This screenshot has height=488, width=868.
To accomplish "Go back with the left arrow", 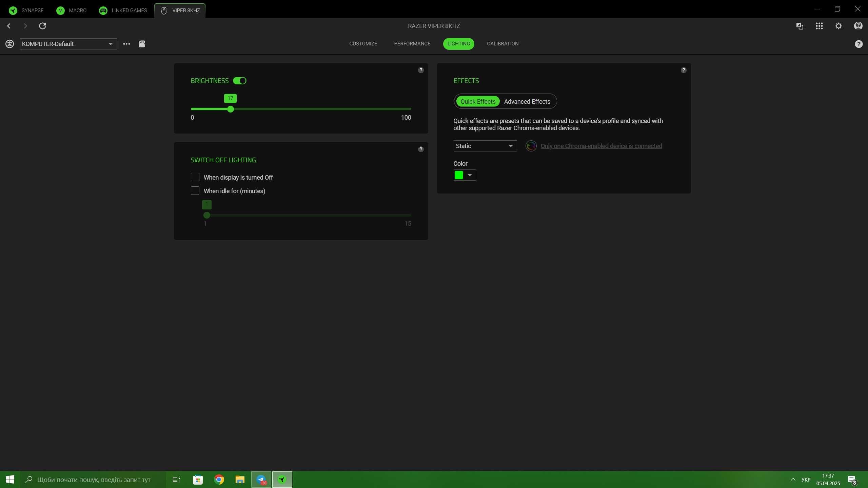I will [9, 26].
